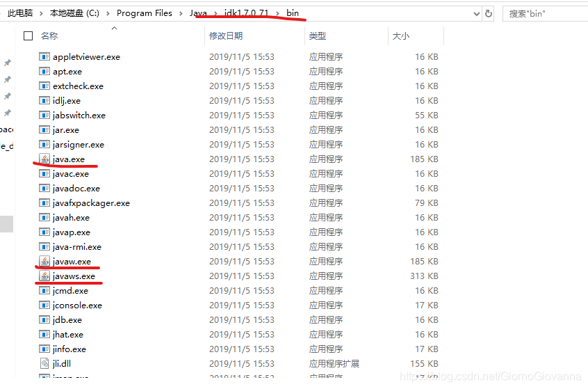Sort by 修改日期 column header

click(x=226, y=35)
